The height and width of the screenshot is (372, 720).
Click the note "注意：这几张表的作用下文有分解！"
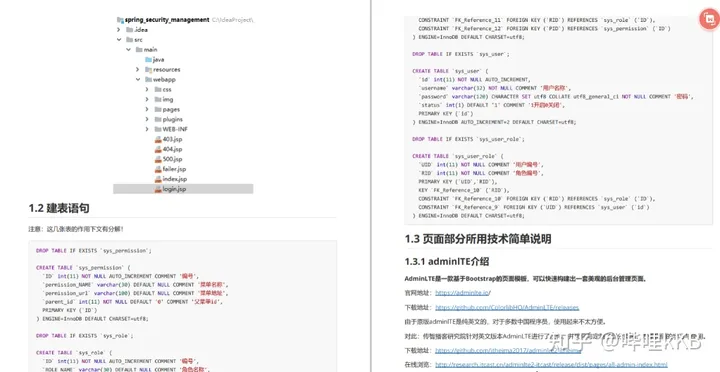[x=76, y=229]
